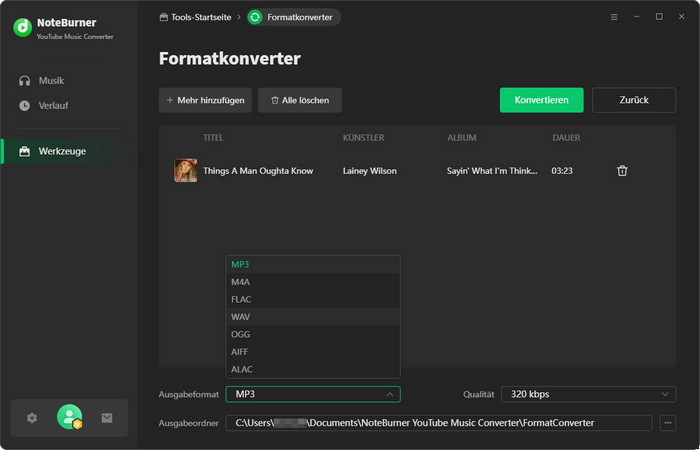The image size is (700, 450).
Task: Click the Zurück button
Action: click(634, 100)
